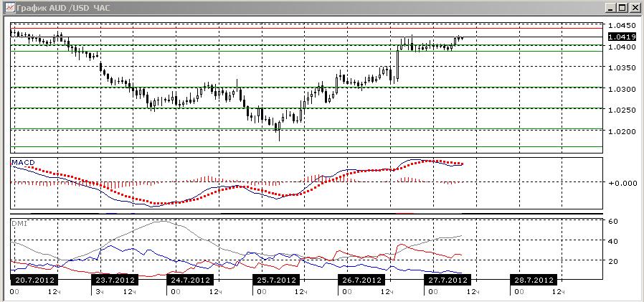
Task: Click the 27.7.2012 date marker
Action: pos(447,280)
